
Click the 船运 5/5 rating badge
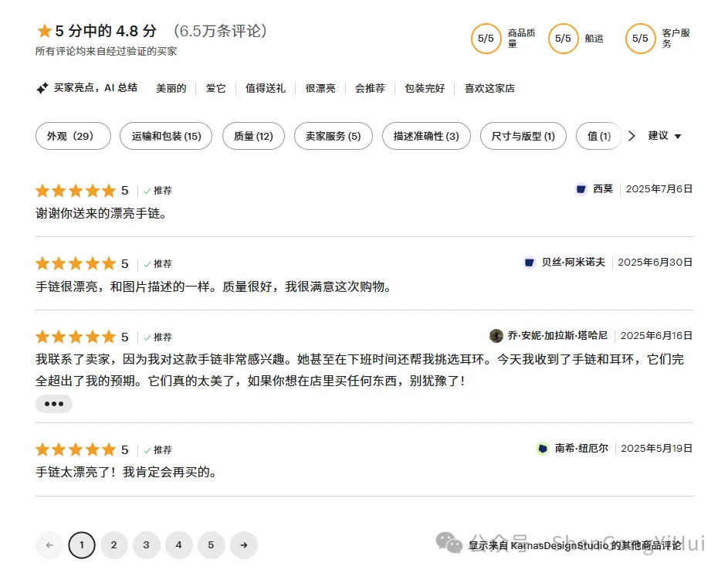[563, 38]
